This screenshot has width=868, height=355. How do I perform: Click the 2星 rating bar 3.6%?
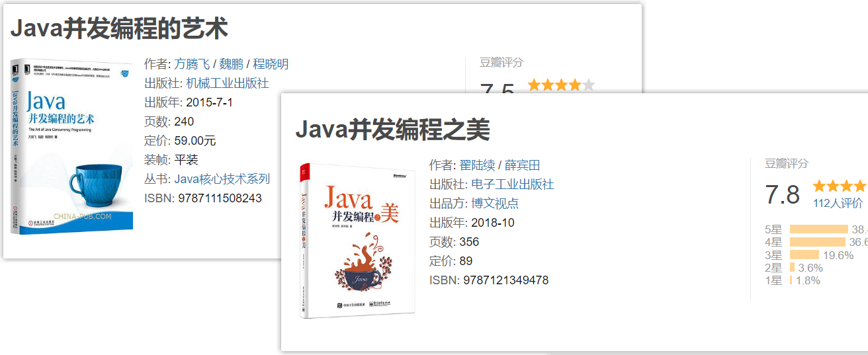[793, 268]
